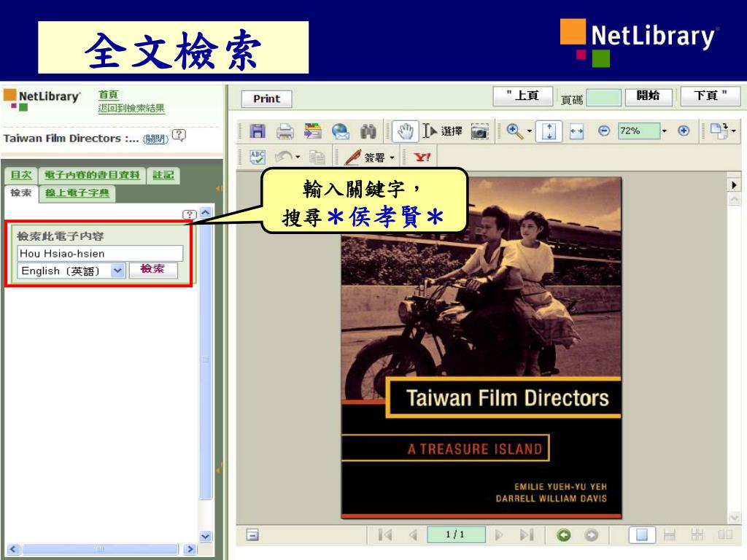Jump to first page in the viewer
Viewport: 747px width, 560px height.
tap(385, 535)
